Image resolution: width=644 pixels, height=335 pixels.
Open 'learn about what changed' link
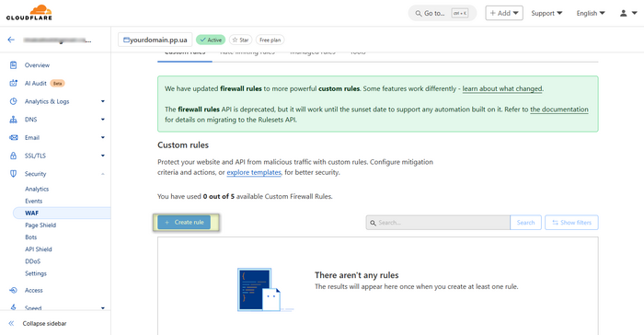pos(502,88)
